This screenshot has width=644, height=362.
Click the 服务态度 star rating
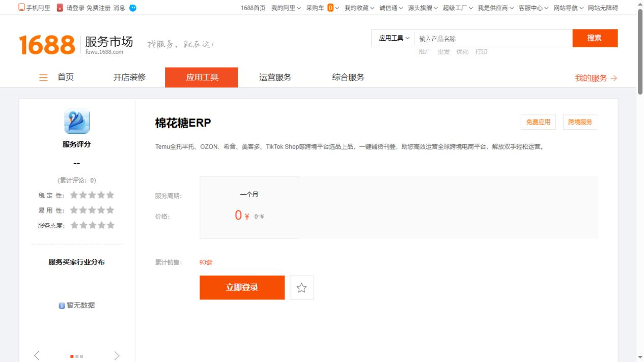tap(92, 225)
